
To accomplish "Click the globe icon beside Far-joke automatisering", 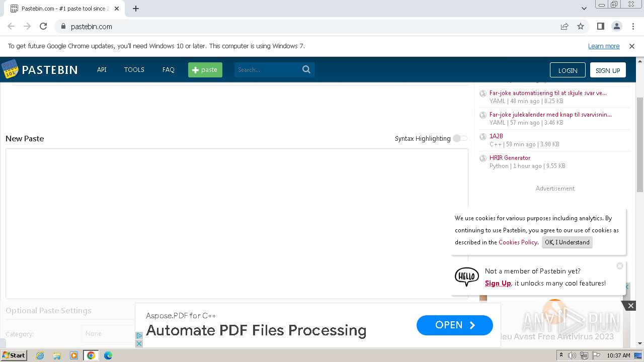I will [x=483, y=94].
